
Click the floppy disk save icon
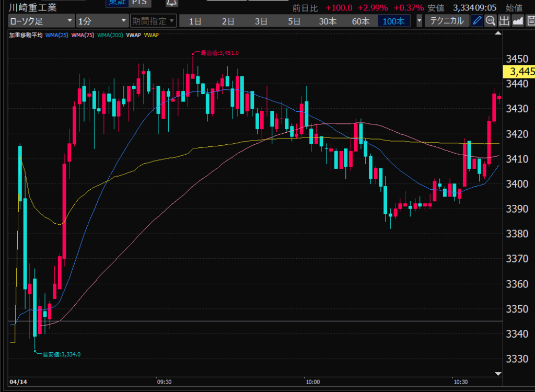pyautogui.click(x=530, y=21)
